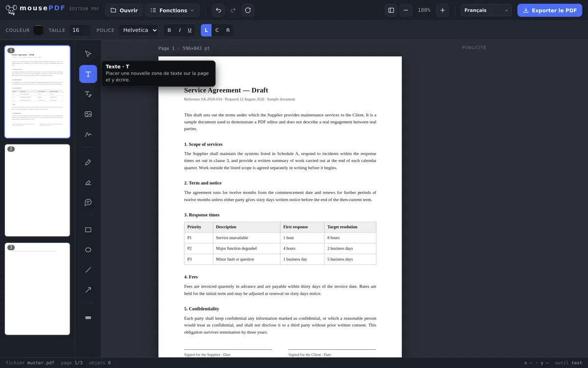This screenshot has width=588, height=368.
Task: Pick the redaction block tool
Action: (x=88, y=318)
